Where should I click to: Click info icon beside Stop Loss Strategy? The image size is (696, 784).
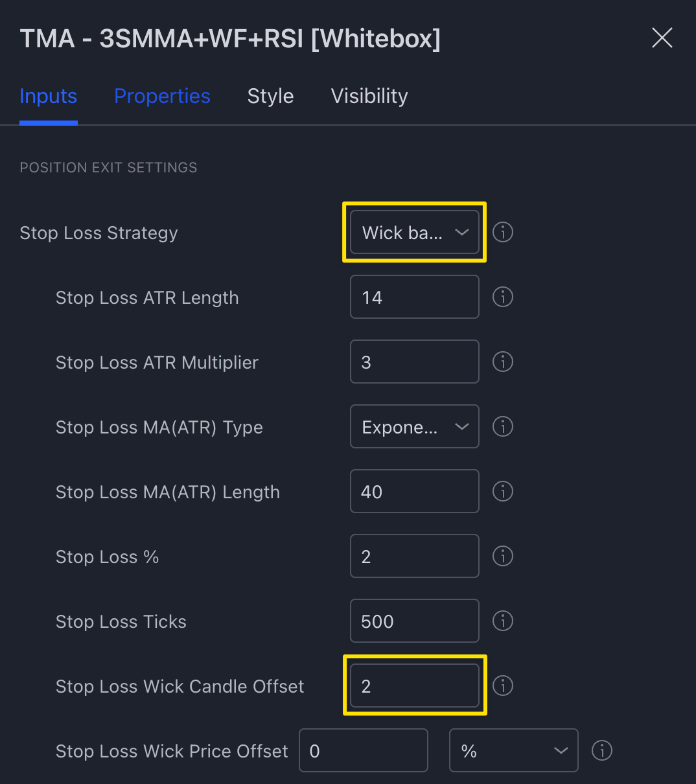click(503, 232)
